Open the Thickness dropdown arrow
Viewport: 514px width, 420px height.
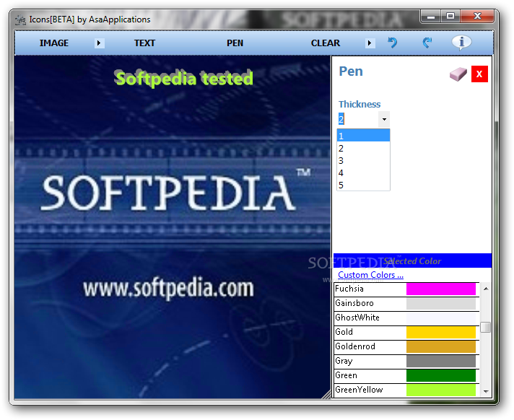384,119
